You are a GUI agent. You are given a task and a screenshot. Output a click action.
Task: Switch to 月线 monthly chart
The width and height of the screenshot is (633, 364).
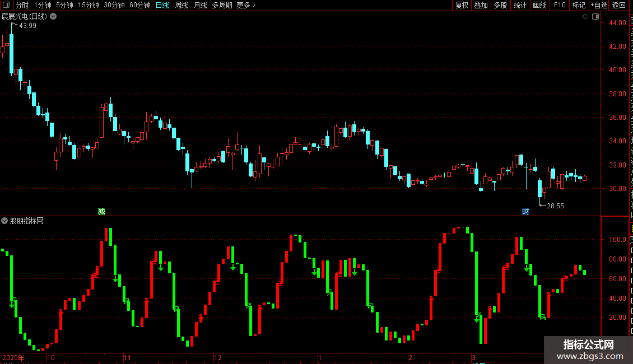tap(200, 5)
